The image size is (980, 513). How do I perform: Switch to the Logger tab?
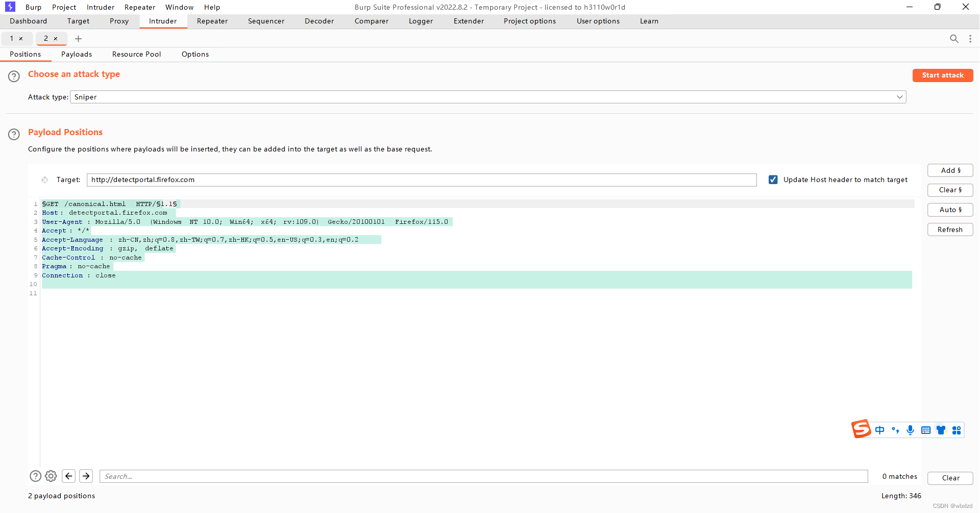[421, 21]
